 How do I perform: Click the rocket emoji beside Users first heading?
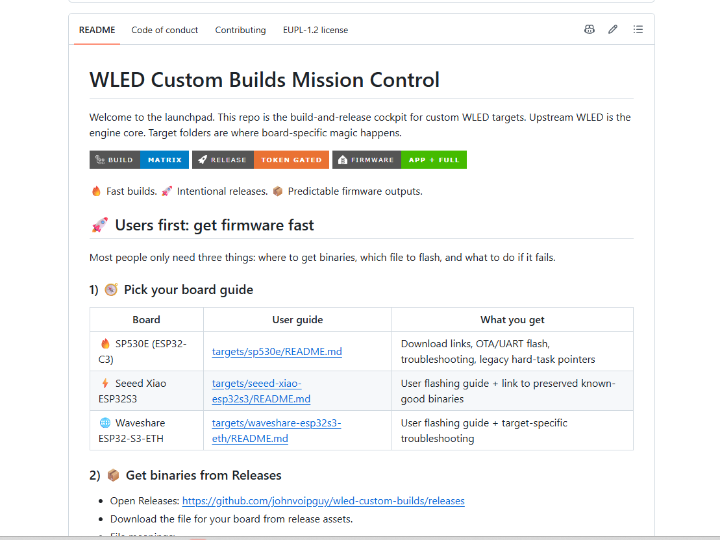coord(100,225)
